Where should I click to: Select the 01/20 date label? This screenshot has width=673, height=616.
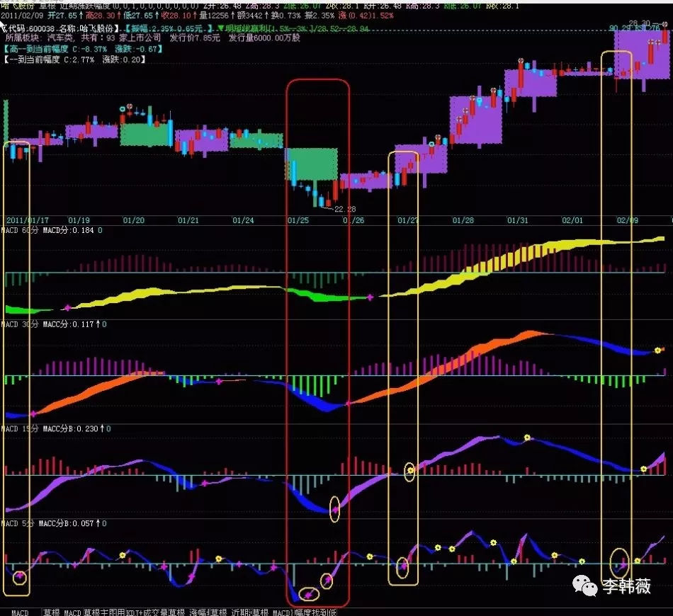tap(133, 220)
